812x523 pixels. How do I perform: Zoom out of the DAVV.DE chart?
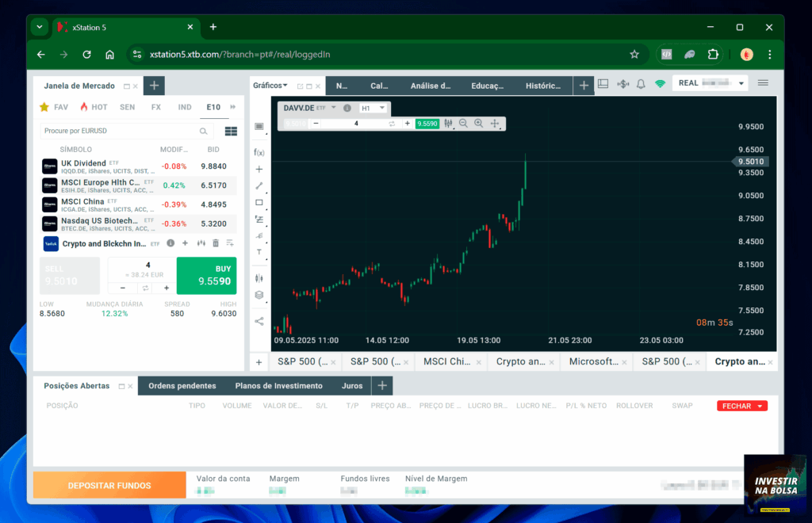tap(463, 123)
